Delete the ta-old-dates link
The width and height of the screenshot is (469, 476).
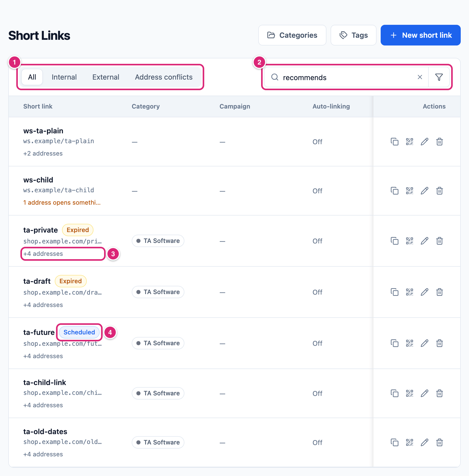click(439, 442)
